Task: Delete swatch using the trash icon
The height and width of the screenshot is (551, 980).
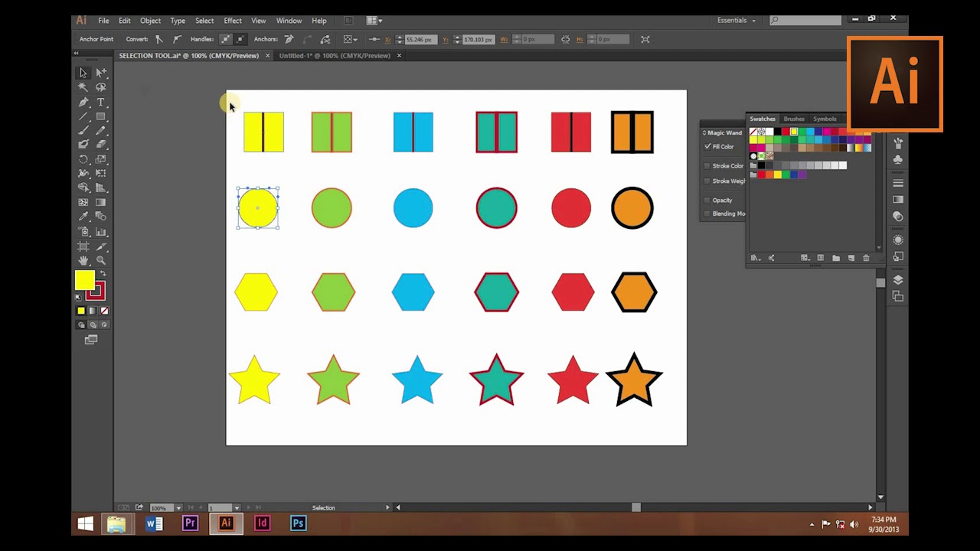Action: coord(866,258)
